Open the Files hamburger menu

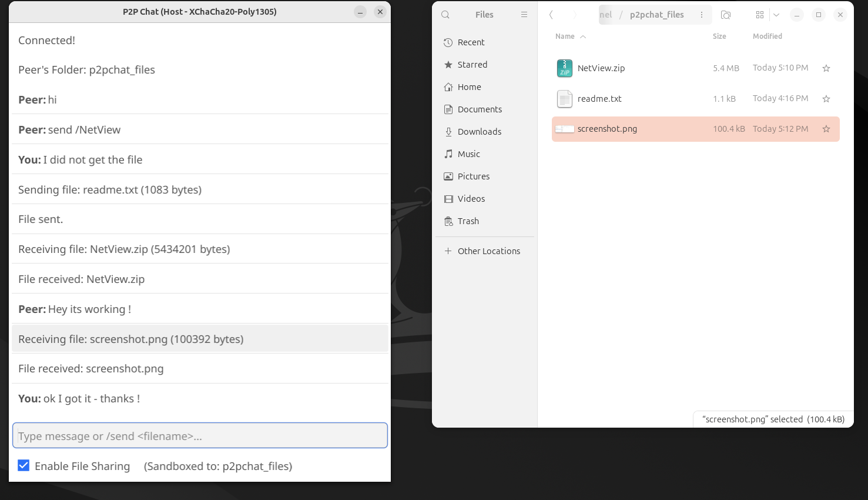524,14
